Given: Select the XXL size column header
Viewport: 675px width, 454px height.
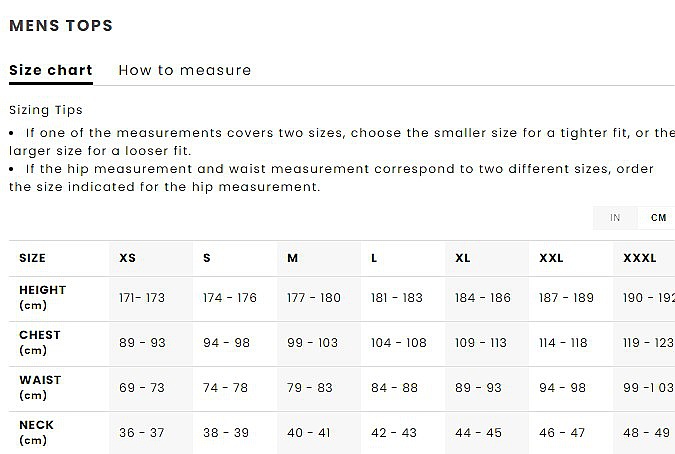Looking at the screenshot, I should tap(551, 258).
